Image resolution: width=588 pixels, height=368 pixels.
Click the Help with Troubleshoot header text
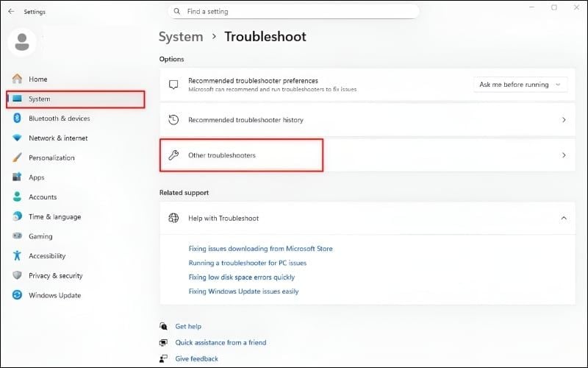click(223, 218)
